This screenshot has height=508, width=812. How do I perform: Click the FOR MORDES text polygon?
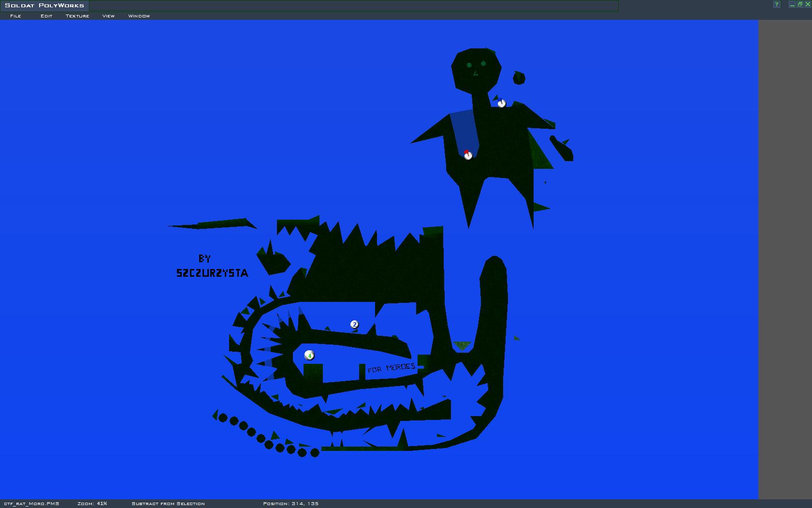[x=391, y=368]
